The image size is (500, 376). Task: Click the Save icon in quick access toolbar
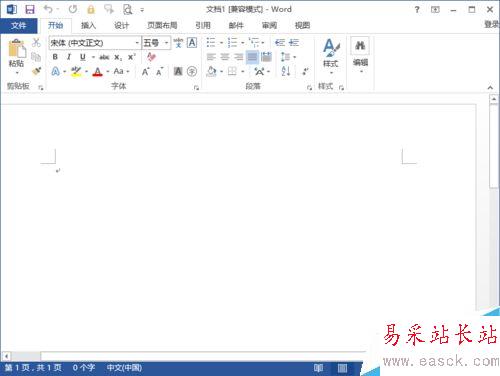(x=30, y=9)
